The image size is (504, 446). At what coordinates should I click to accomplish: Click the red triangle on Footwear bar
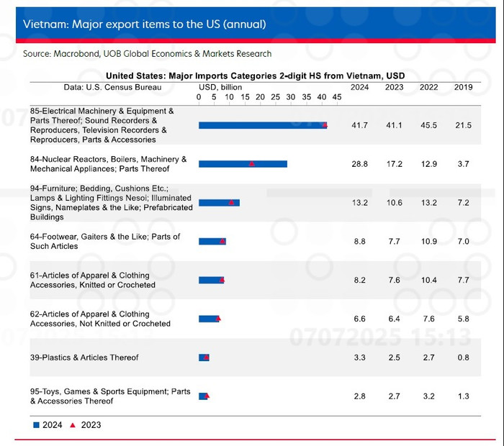(222, 241)
